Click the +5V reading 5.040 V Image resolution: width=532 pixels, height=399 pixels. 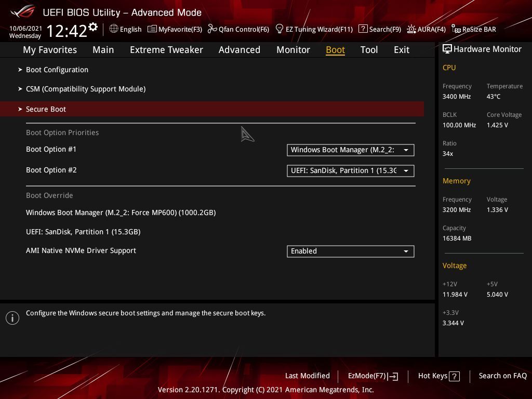tap(497, 295)
